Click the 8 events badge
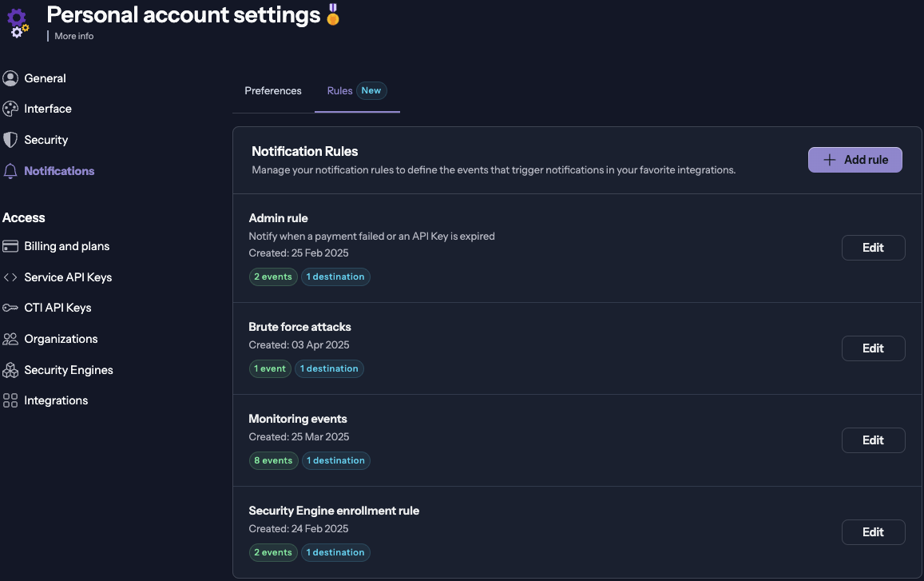This screenshot has height=581, width=924. [x=273, y=460]
